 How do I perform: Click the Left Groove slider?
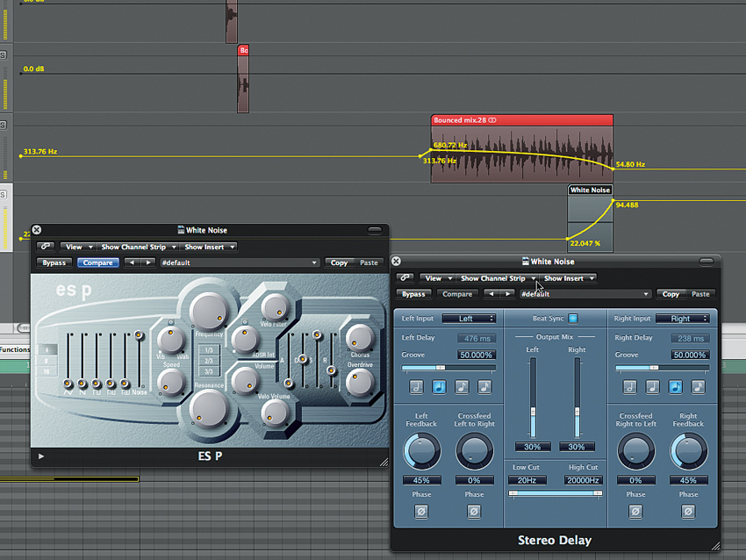click(x=448, y=367)
